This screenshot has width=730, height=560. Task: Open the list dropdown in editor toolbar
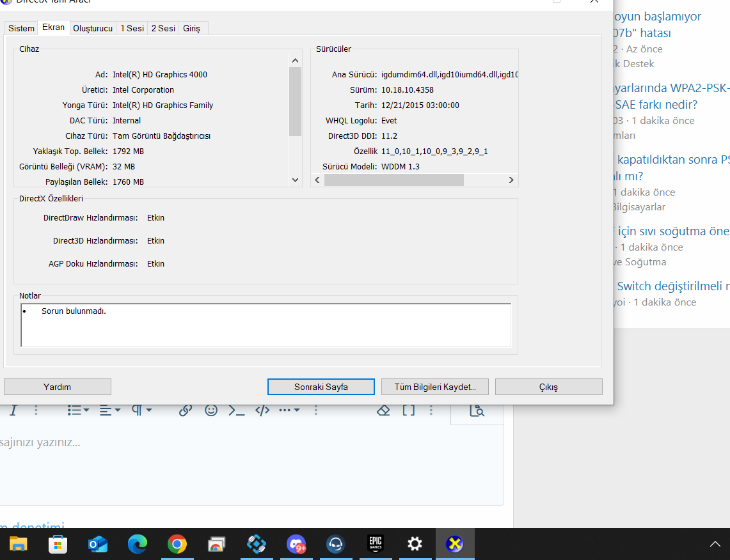[x=78, y=410]
